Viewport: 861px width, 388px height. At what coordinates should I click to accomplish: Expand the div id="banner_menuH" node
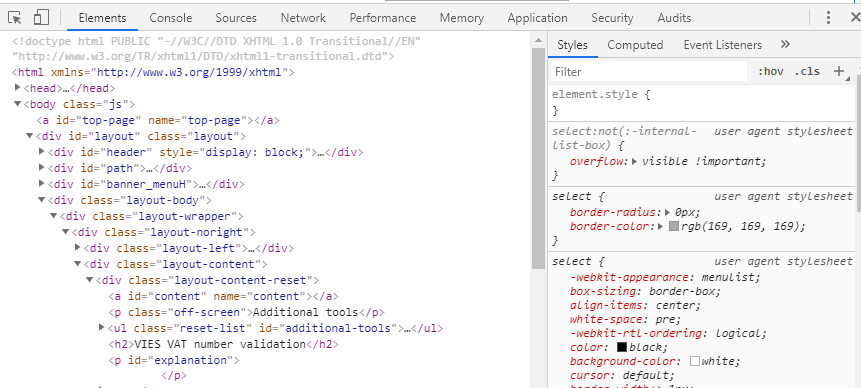click(42, 183)
